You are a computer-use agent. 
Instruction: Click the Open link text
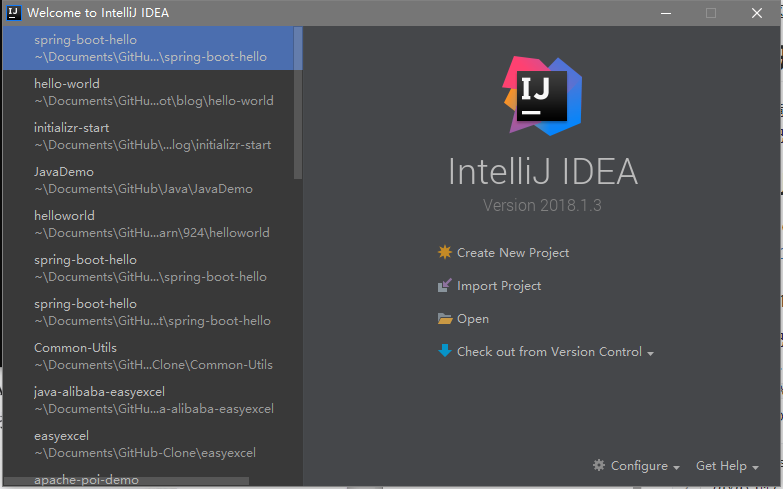pos(473,319)
